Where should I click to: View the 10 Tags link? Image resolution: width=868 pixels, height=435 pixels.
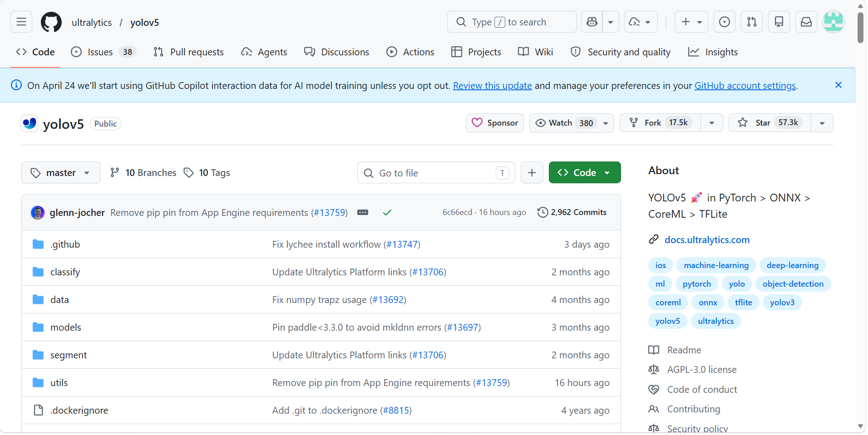pyautogui.click(x=207, y=173)
